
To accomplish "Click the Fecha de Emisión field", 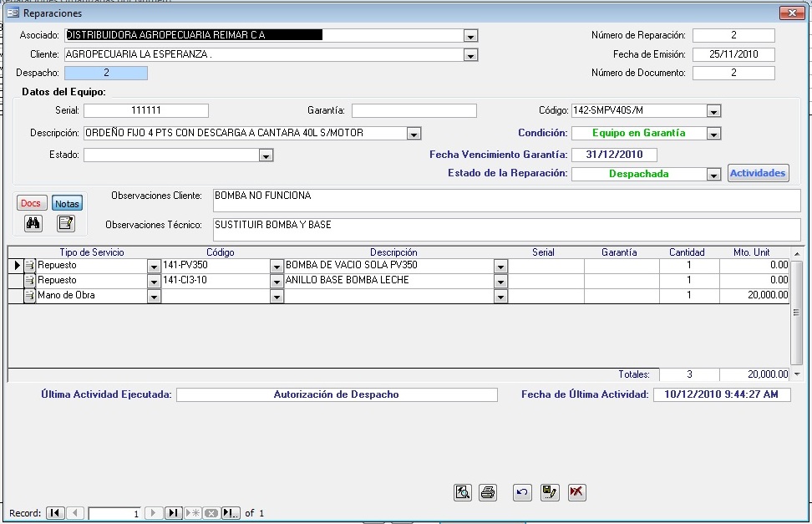I will (733, 54).
